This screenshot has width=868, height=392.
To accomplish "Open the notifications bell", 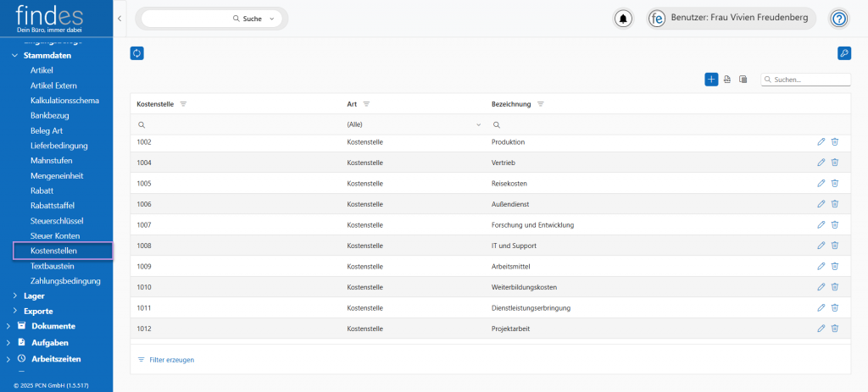I will pos(624,19).
